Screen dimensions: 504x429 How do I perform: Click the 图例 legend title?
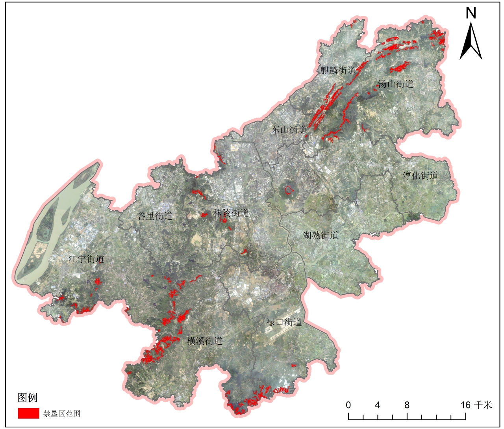28,397
